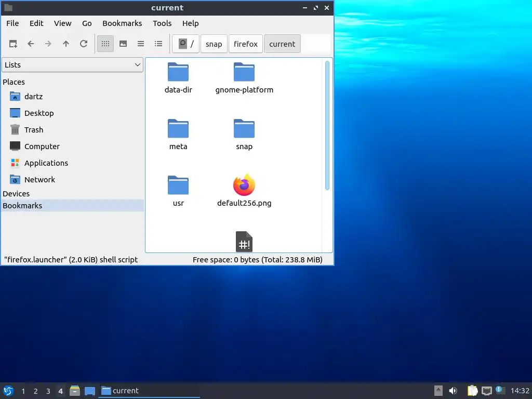Image resolution: width=532 pixels, height=399 pixels.
Task: Open the network tray icon
Action: click(x=486, y=391)
